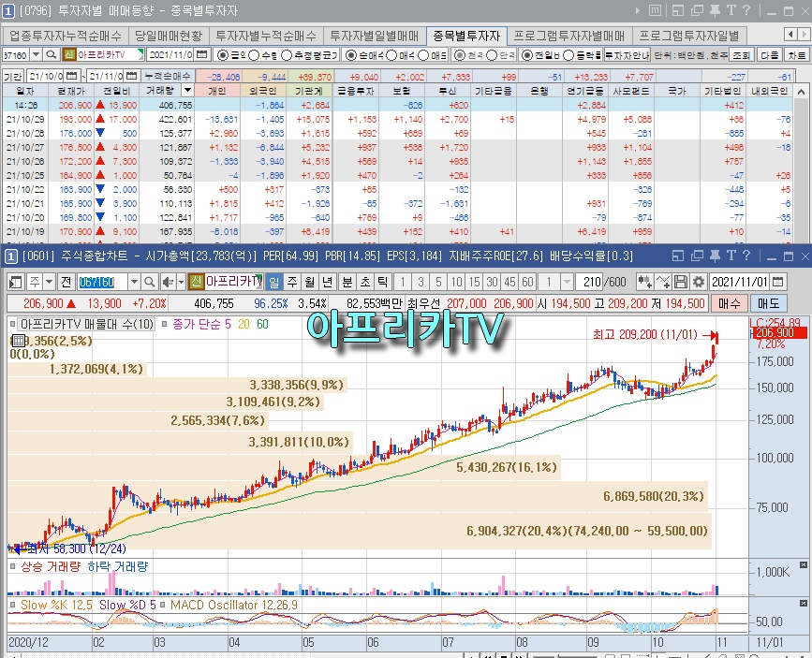This screenshot has height=658, width=812.
Task: Select 월 monthly chart period
Action: 310,282
